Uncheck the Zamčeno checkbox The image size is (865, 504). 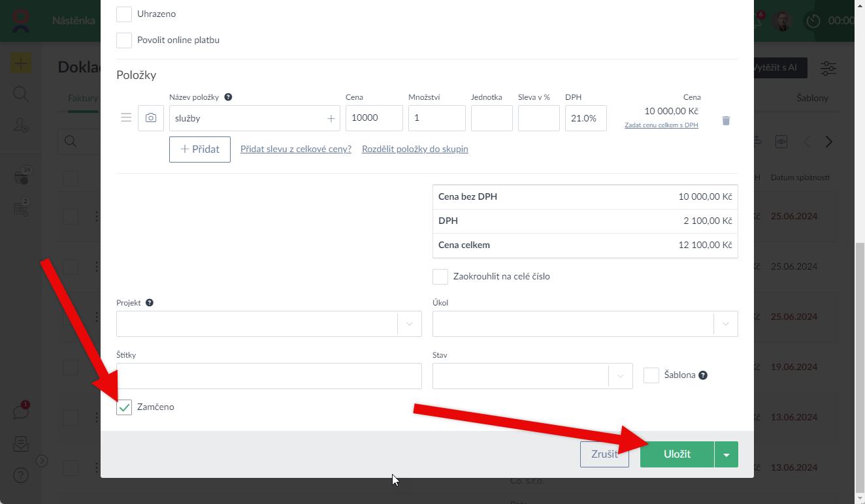pyautogui.click(x=124, y=407)
